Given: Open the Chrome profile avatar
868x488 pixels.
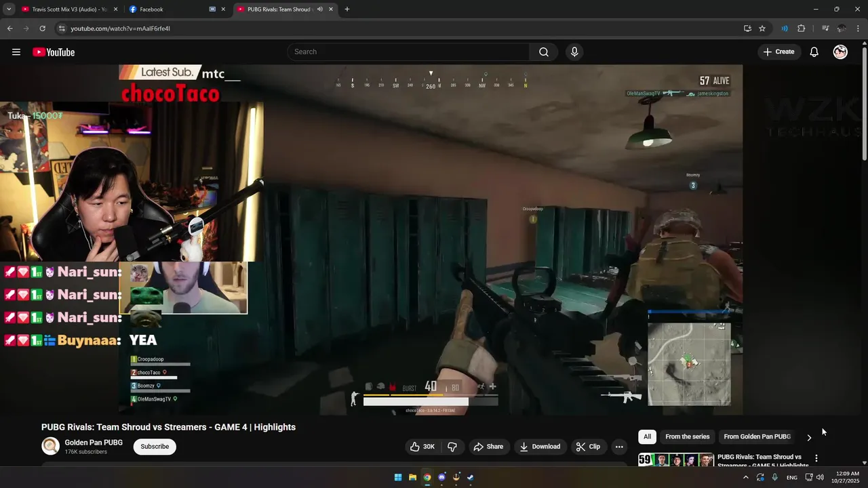Looking at the screenshot, I should pyautogui.click(x=842, y=28).
